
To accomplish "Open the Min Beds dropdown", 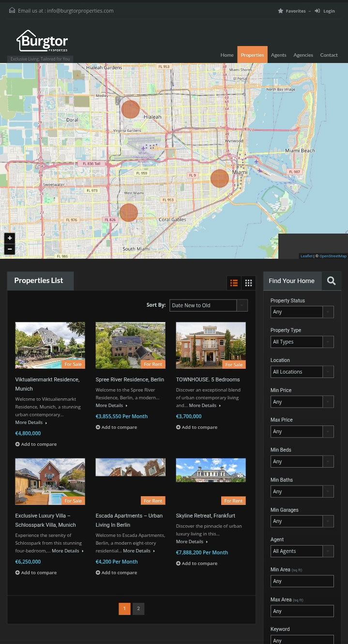I will click(302, 461).
